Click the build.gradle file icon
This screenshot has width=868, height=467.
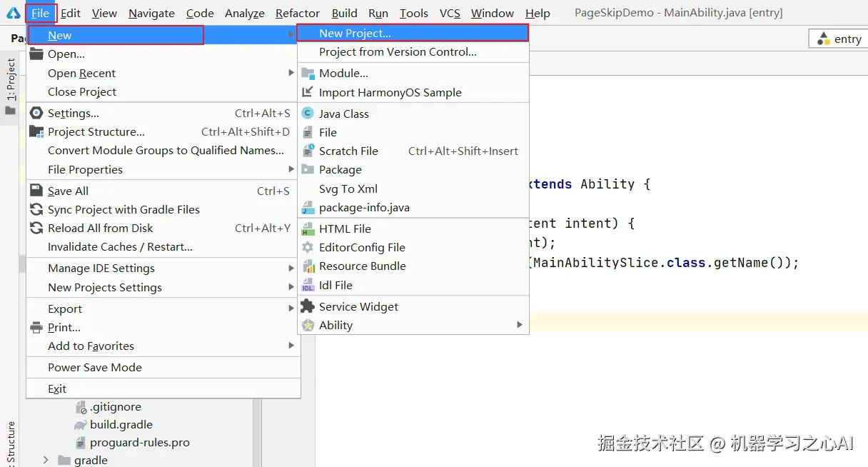[81, 425]
